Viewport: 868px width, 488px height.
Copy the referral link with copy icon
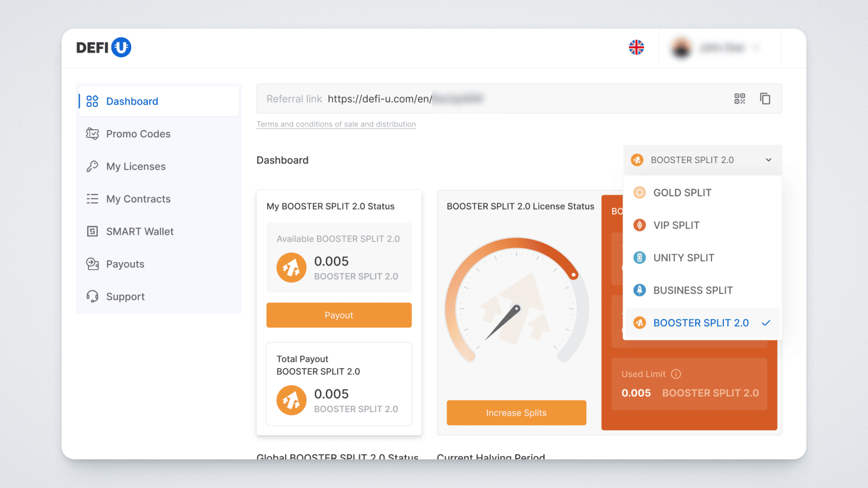tap(765, 99)
